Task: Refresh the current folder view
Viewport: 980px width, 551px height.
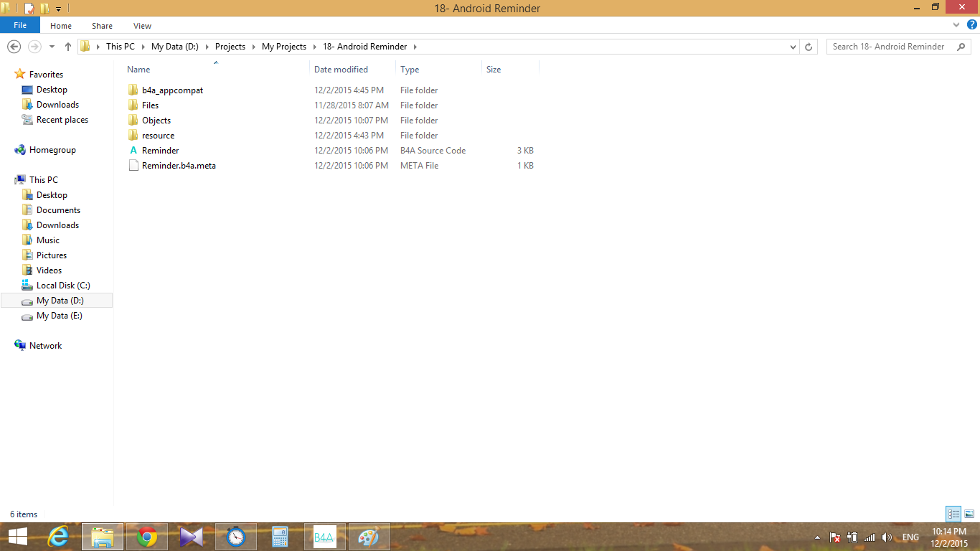Action: tap(809, 47)
